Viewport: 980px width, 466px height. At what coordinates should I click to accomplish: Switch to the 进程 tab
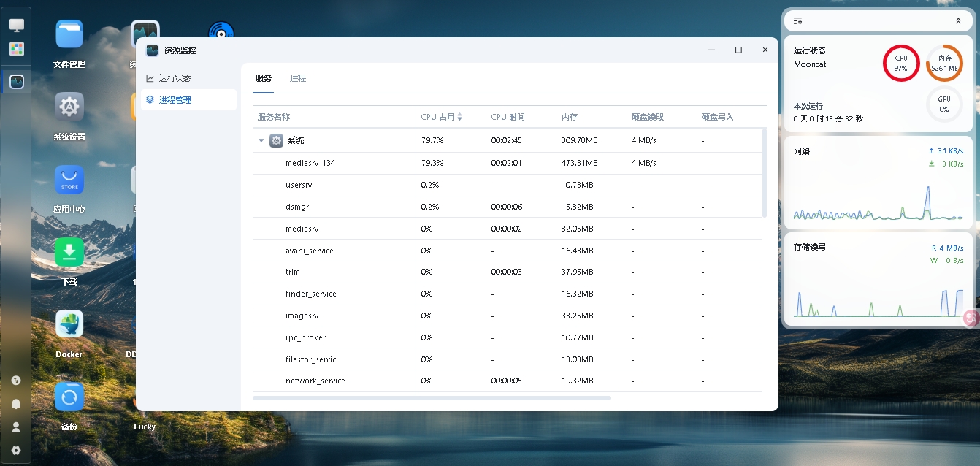298,78
